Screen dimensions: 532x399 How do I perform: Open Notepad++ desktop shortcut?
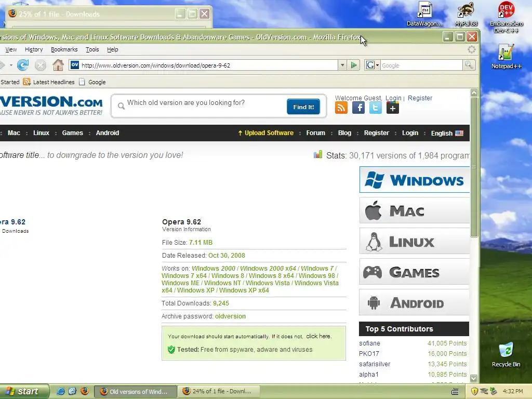(506, 57)
